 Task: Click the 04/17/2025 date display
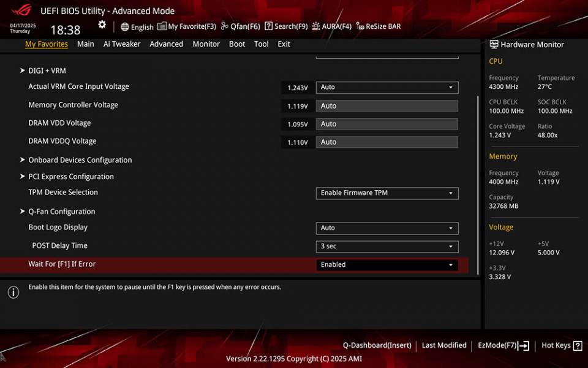23,26
